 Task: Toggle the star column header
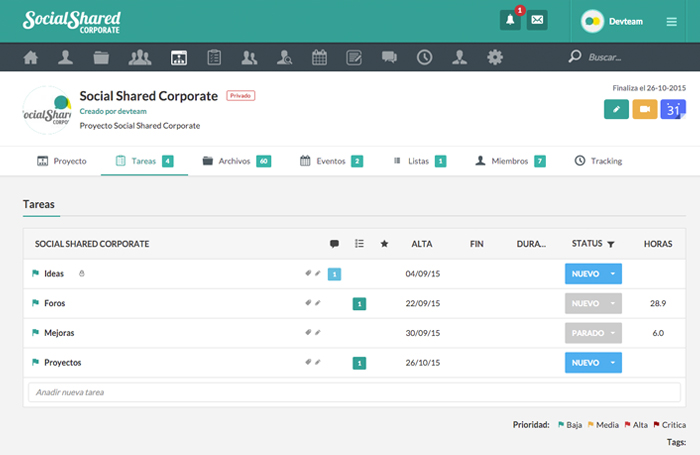coord(384,244)
